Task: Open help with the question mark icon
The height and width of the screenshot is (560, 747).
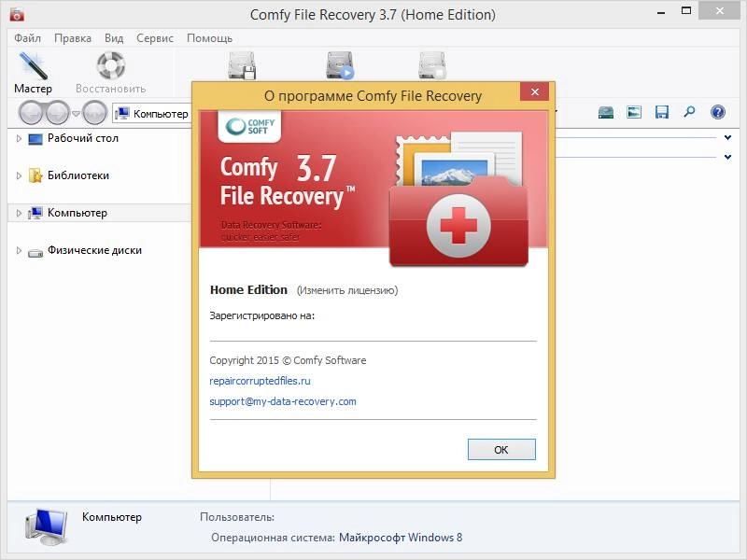Action: (717, 112)
